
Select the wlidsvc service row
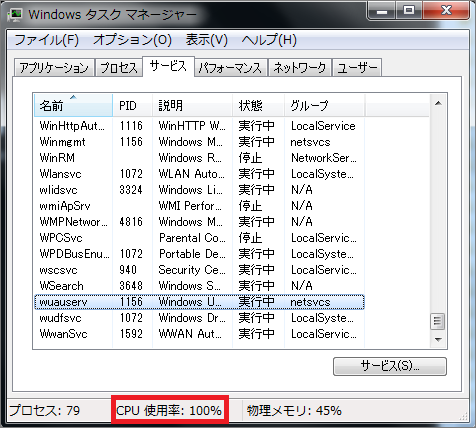point(199,190)
